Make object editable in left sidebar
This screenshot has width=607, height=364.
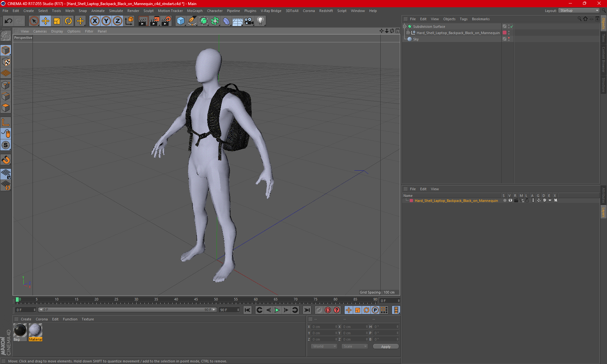6,36
